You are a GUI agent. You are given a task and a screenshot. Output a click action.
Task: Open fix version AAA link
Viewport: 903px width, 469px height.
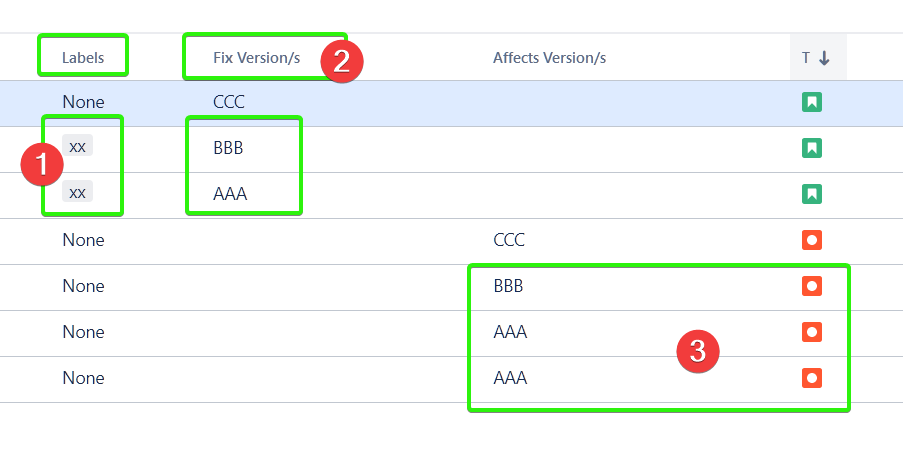point(230,194)
